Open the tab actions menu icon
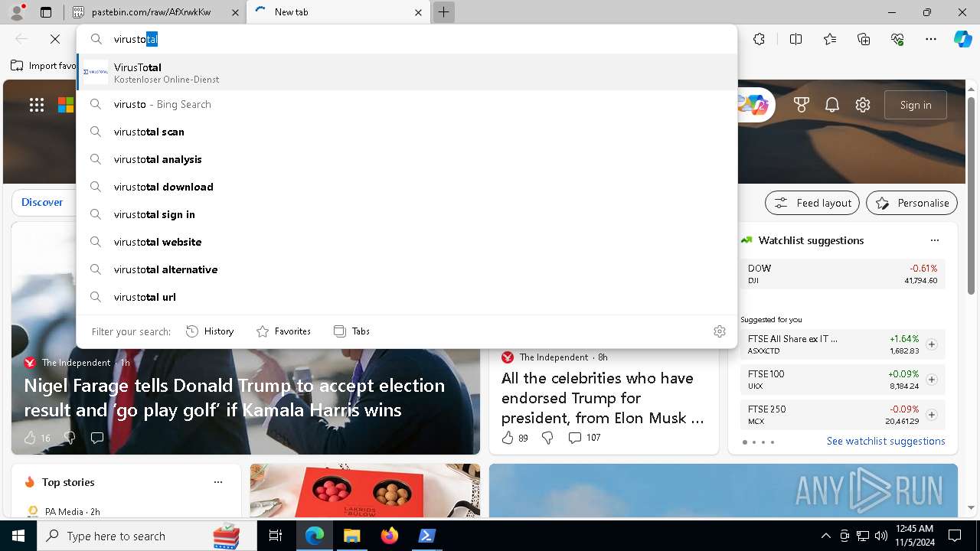980x551 pixels. coord(46,12)
